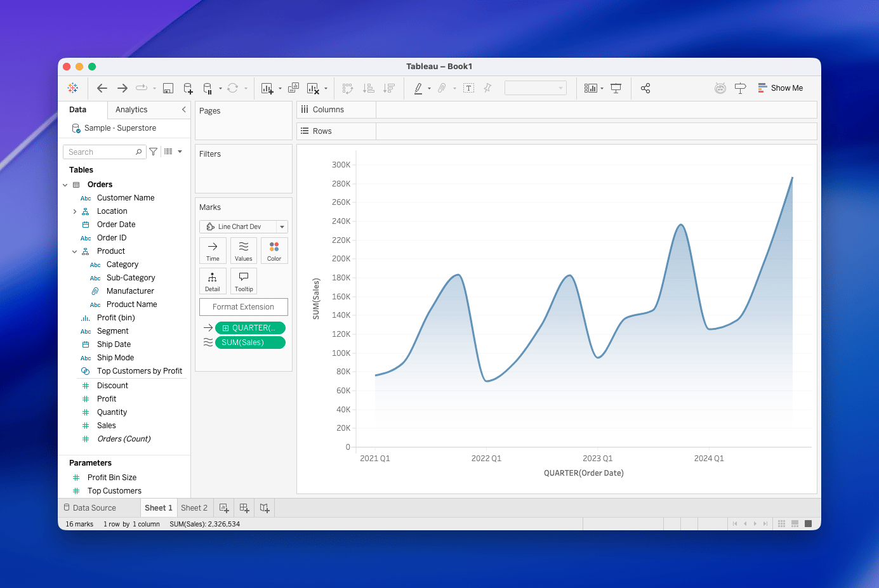Image resolution: width=879 pixels, height=588 pixels.
Task: Sort ascending using the toolbar icon
Action: click(x=368, y=88)
